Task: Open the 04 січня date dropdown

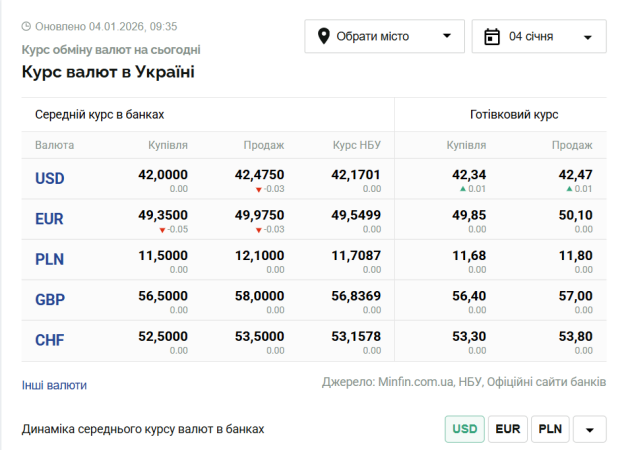Action: (539, 37)
